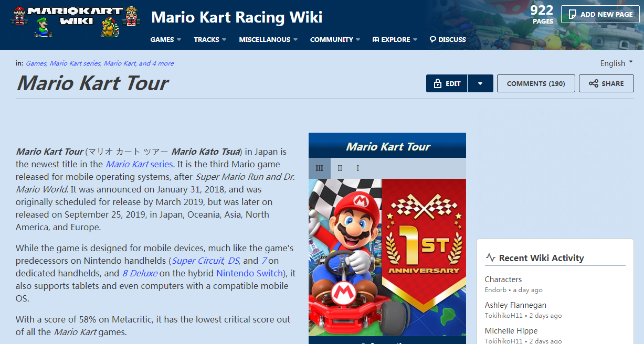Open the Games dropdown menu

click(x=165, y=39)
